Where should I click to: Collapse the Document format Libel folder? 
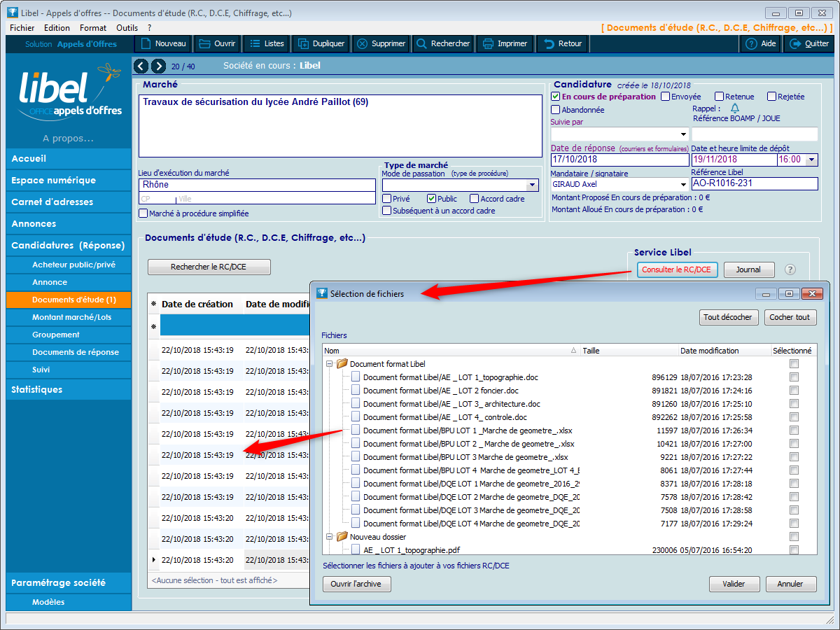(330, 364)
